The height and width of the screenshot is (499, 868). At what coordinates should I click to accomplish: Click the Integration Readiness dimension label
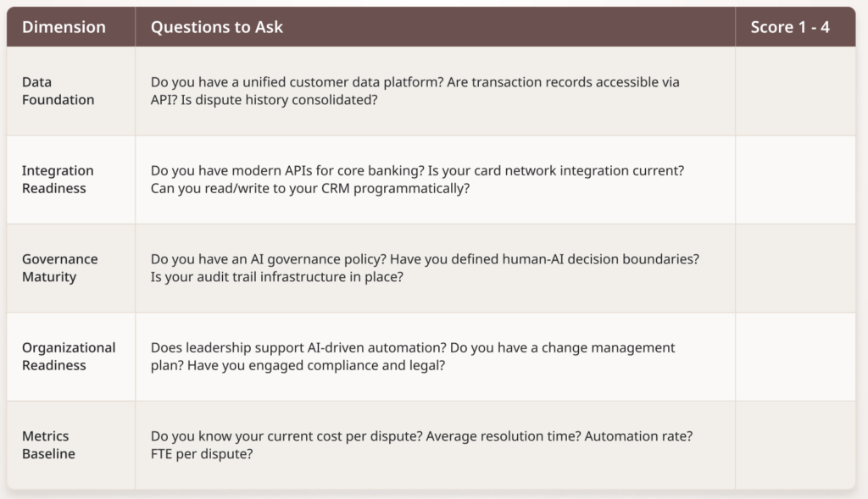(x=58, y=180)
